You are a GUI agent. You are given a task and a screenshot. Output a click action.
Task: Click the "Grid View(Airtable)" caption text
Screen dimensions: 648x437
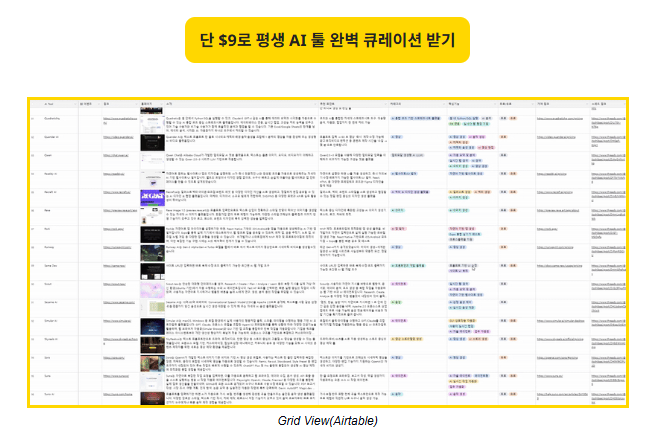point(327,421)
